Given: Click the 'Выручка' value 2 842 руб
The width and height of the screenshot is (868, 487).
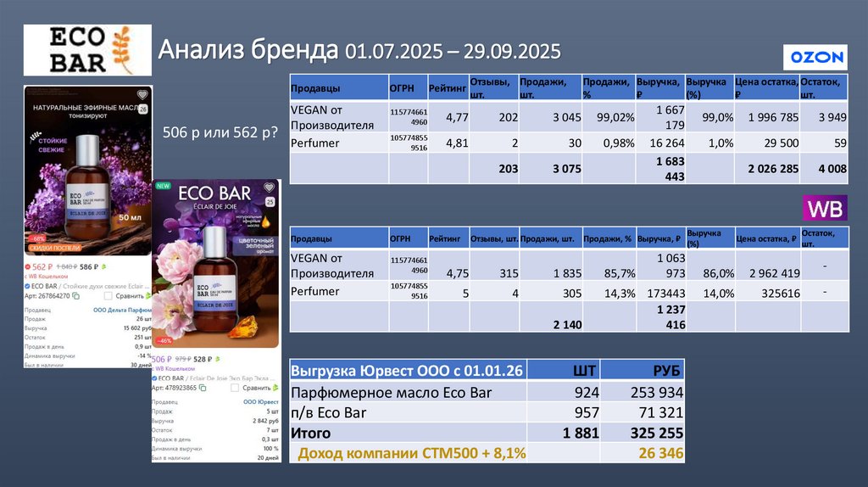Looking at the screenshot, I should click(265, 421).
